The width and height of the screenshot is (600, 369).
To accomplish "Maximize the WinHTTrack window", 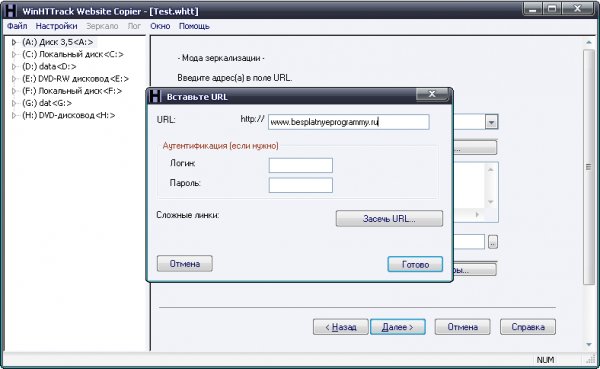I will click(552, 8).
